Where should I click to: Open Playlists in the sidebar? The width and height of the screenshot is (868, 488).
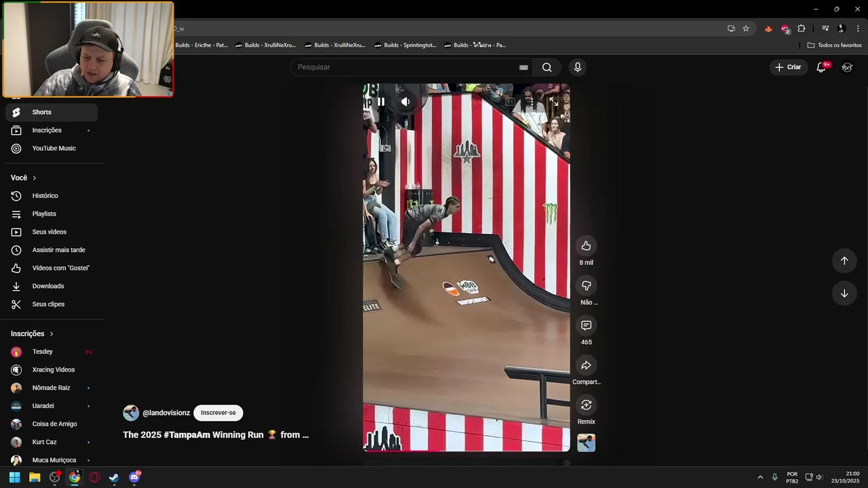52,214
